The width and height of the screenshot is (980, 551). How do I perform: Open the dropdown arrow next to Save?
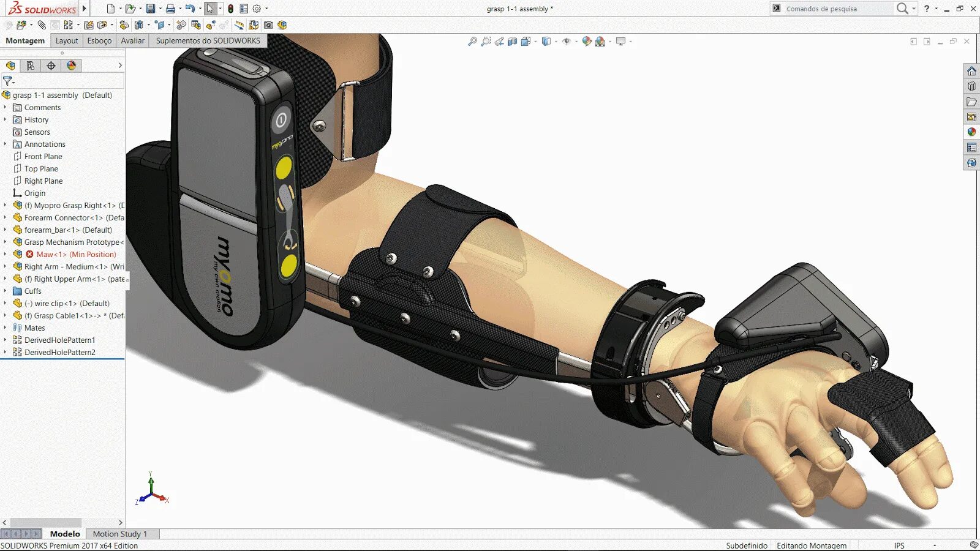[160, 9]
